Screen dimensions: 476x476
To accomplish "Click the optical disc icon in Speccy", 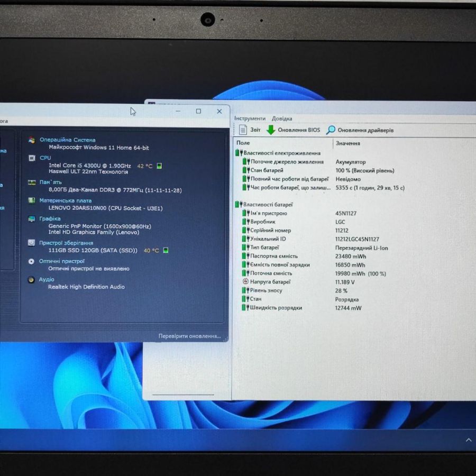I will 31,261.
